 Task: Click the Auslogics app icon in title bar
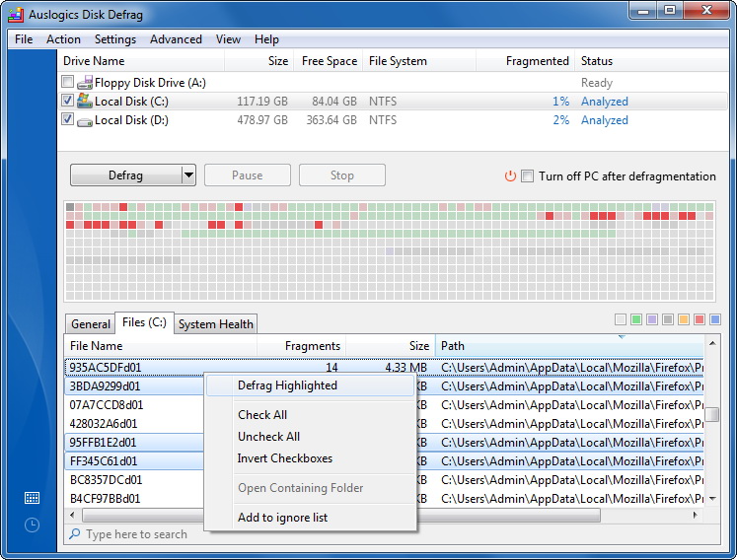click(15, 14)
